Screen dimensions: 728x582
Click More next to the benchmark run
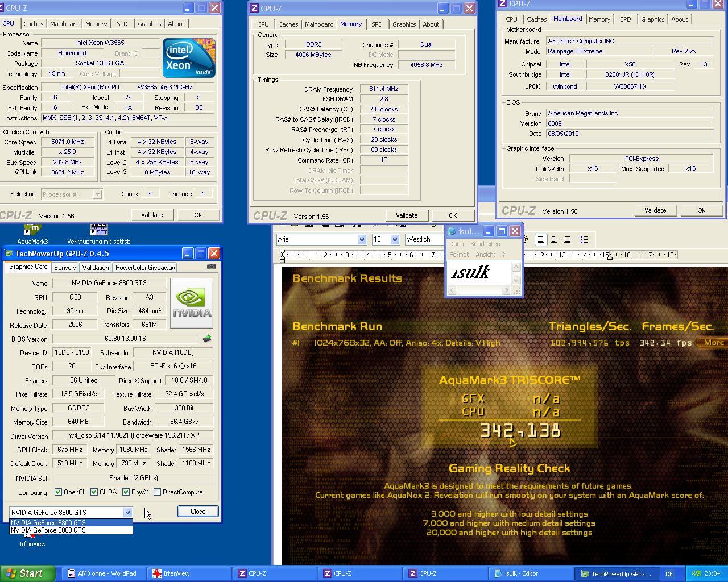713,342
